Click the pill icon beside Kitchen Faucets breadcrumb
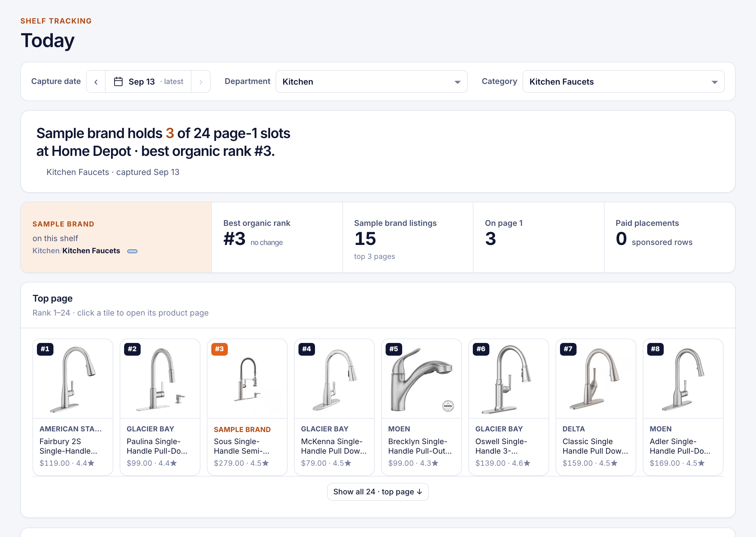The height and width of the screenshot is (537, 756). tap(132, 251)
